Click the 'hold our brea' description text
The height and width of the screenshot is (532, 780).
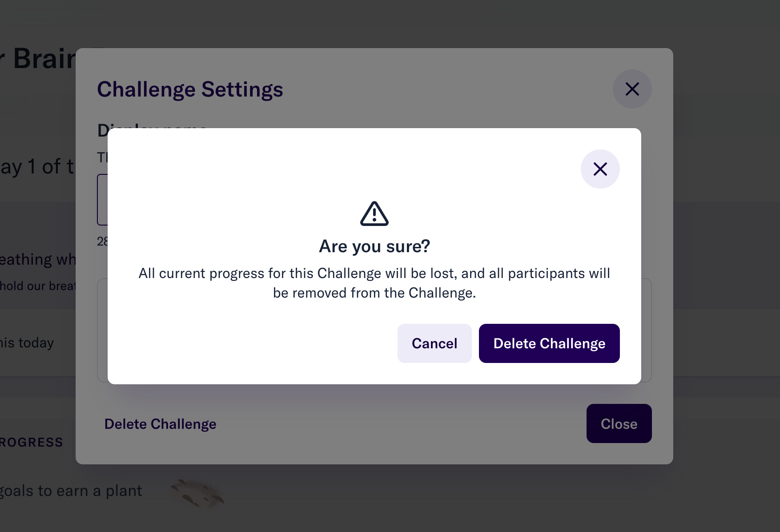point(38,286)
